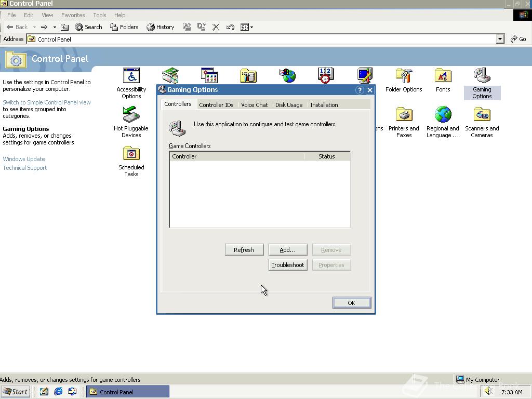
Task: Open the globe with Windows flag icon
Action: [287, 75]
